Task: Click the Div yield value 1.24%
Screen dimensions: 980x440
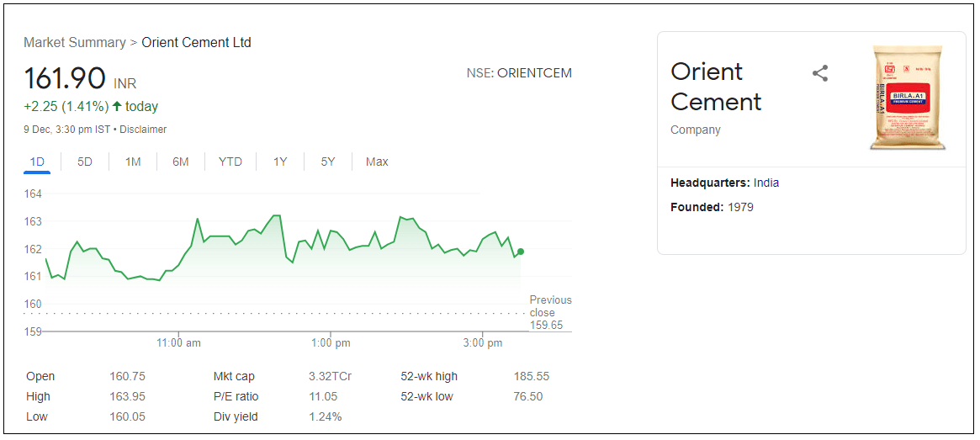Action: 325,416
